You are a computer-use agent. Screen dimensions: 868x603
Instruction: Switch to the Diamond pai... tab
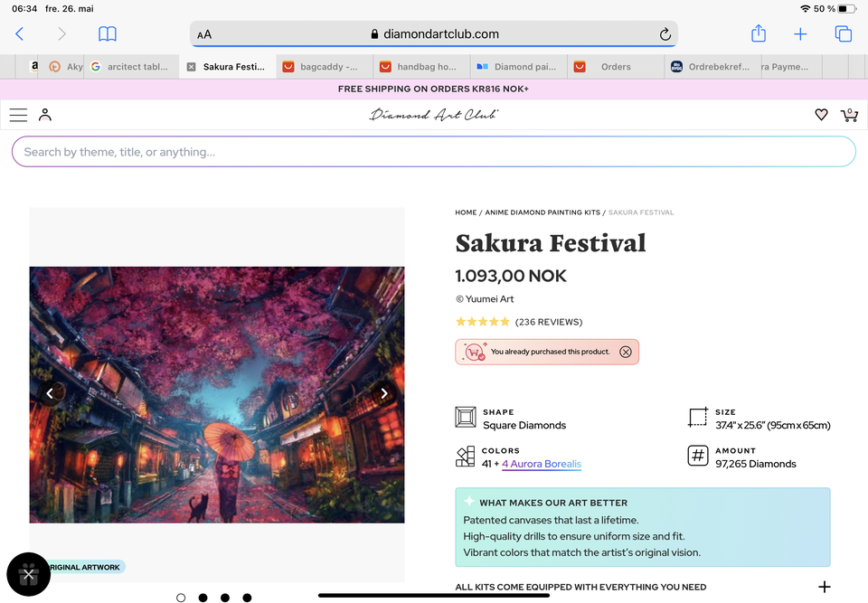click(519, 67)
